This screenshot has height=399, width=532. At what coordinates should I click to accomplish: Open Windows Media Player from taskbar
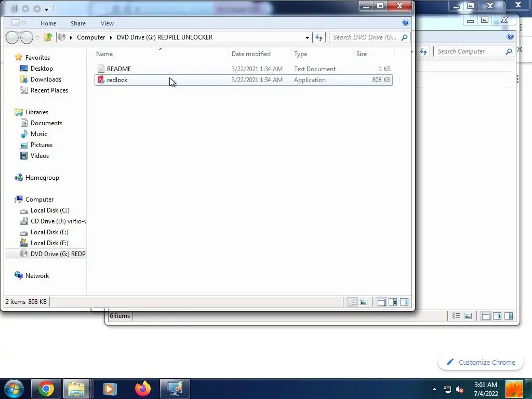click(x=109, y=389)
